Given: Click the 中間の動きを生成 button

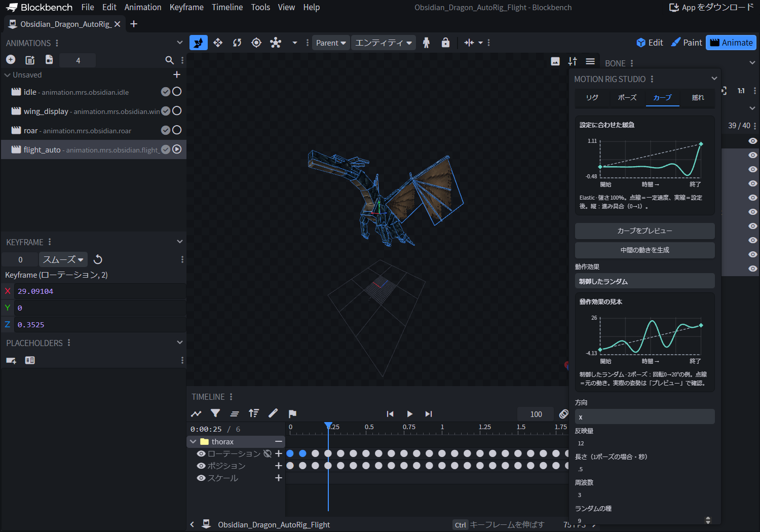Looking at the screenshot, I should click(645, 250).
